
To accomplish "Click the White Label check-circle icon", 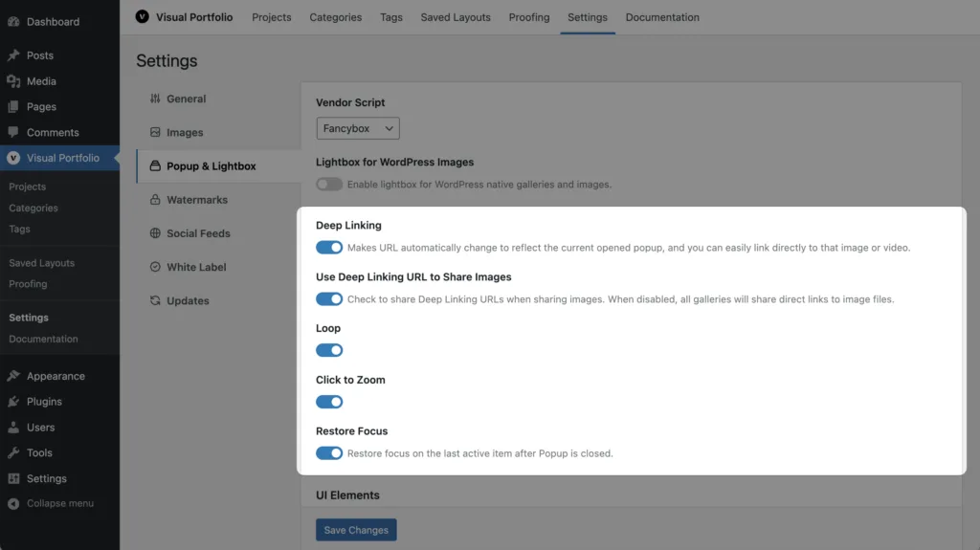I will pos(155,267).
